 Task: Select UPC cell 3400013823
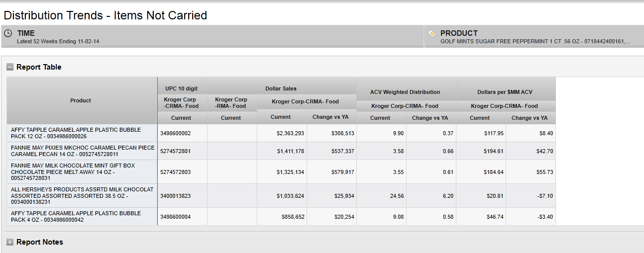tap(175, 196)
